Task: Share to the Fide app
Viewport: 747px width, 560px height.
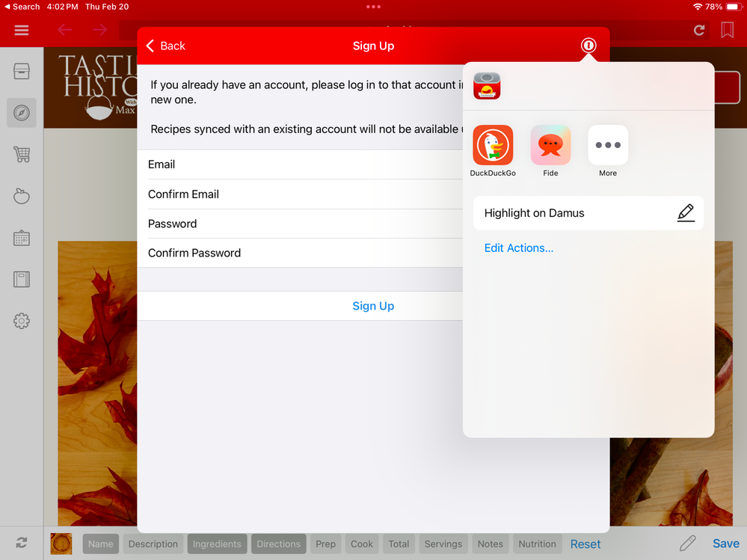Action: point(550,145)
